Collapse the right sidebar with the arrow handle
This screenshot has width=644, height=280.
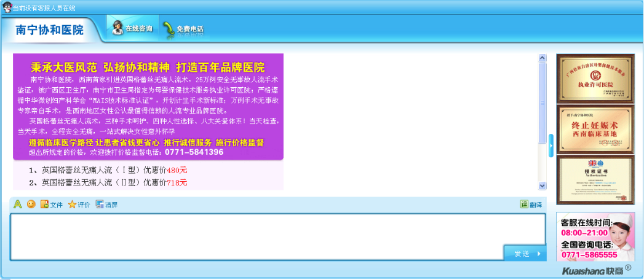click(x=551, y=146)
